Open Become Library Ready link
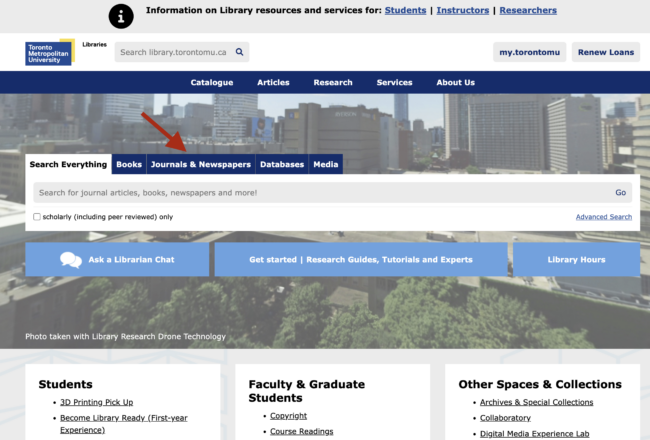This screenshot has width=650, height=440. pyautogui.click(x=124, y=423)
